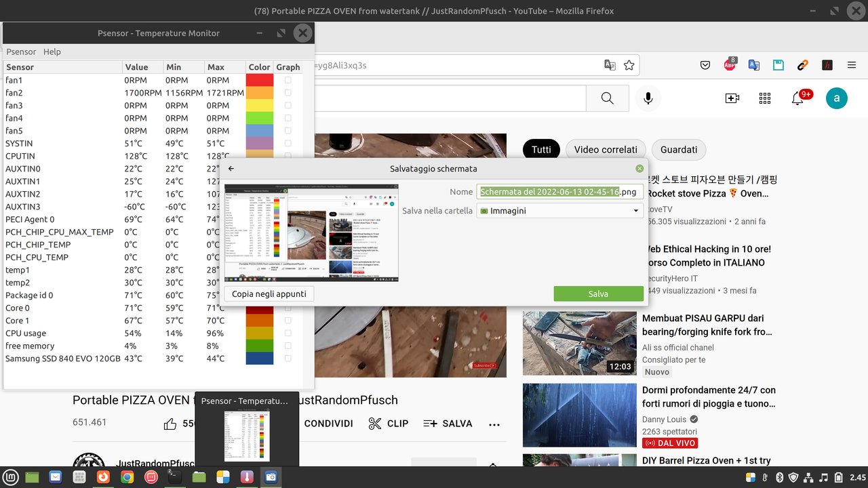Enable graph checkbox for Samsung SSD 840 EVO
This screenshot has height=488, width=868.
[288, 358]
